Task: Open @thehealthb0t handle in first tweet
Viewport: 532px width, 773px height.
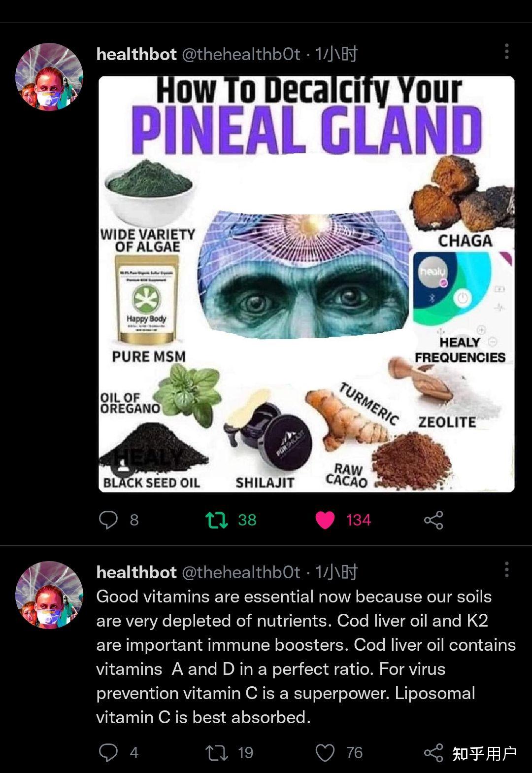Action: pyautogui.click(x=241, y=54)
